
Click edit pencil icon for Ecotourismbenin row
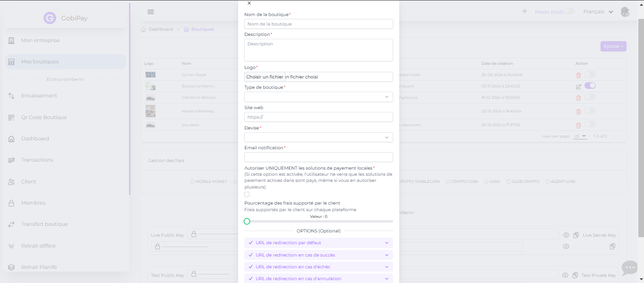[578, 86]
